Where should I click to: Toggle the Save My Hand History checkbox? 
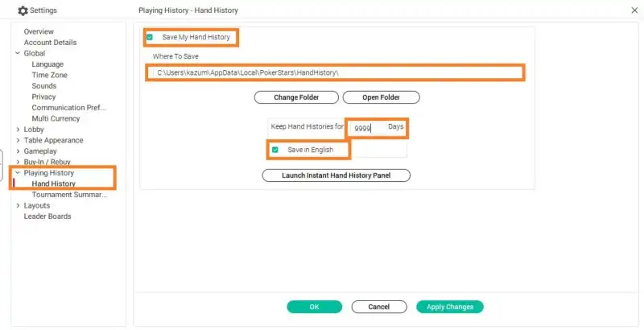[x=150, y=38]
